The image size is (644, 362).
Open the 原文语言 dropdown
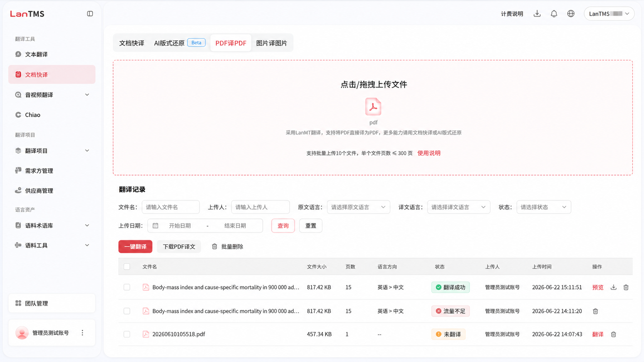tap(358, 207)
